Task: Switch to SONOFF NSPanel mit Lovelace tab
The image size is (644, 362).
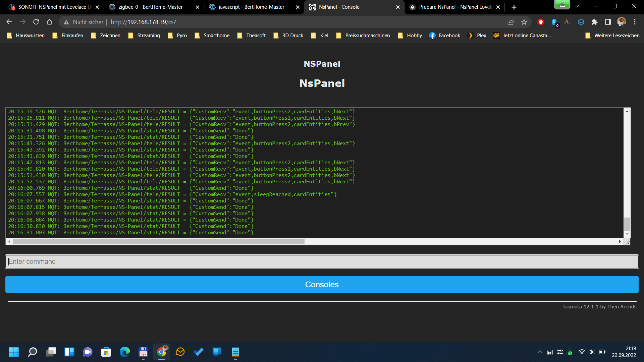Action: (x=54, y=7)
